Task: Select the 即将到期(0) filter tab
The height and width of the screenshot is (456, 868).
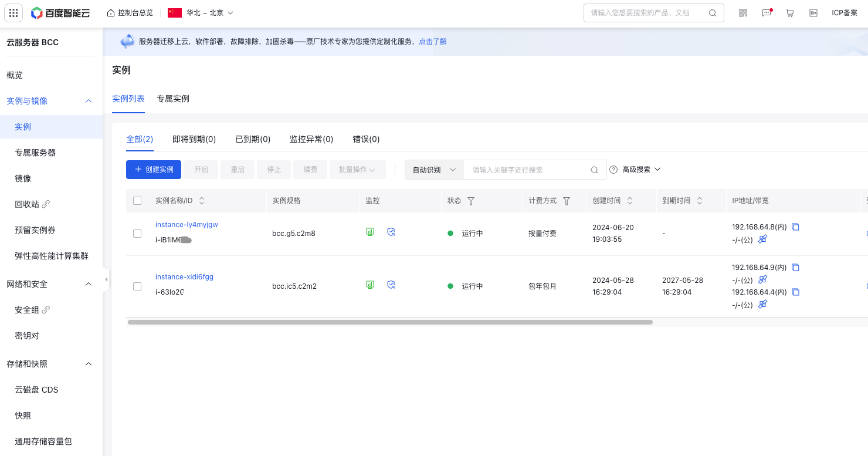Action: click(194, 139)
